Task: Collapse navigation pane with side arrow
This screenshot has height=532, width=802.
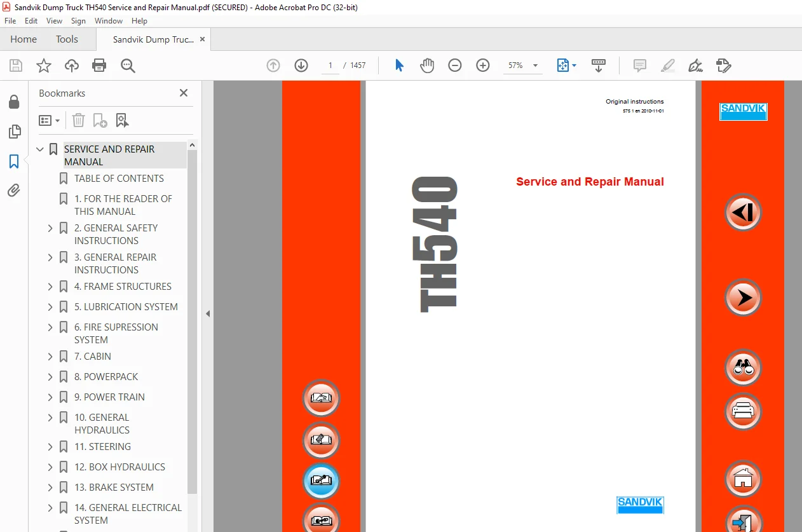Action: point(207,313)
